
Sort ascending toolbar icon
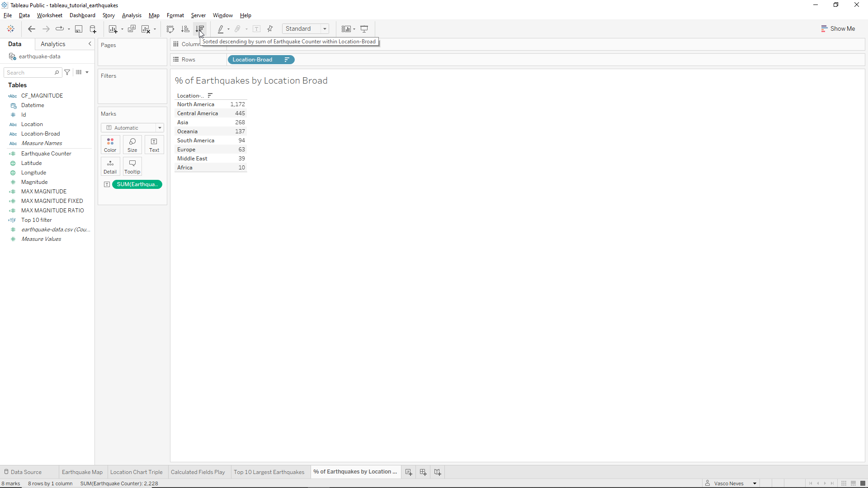click(x=185, y=29)
